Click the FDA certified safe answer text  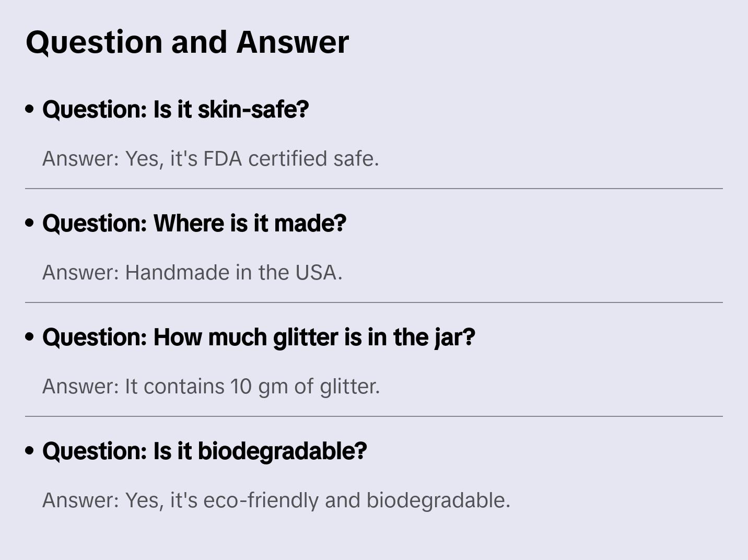click(211, 158)
